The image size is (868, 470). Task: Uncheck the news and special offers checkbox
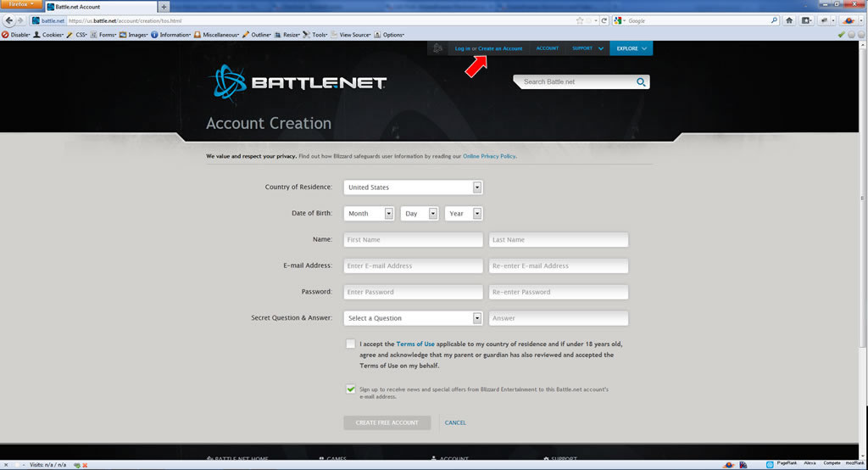[350, 389]
